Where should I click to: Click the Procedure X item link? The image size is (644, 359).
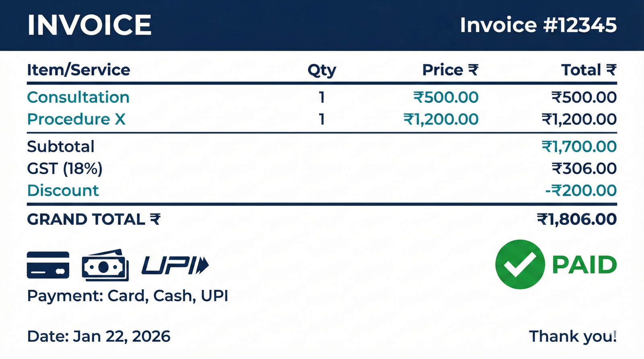click(x=76, y=119)
